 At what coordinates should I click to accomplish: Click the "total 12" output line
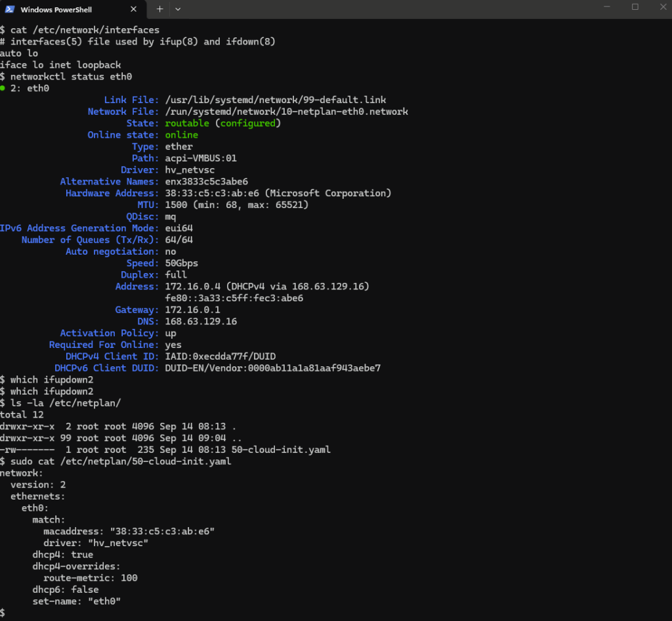coord(22,415)
